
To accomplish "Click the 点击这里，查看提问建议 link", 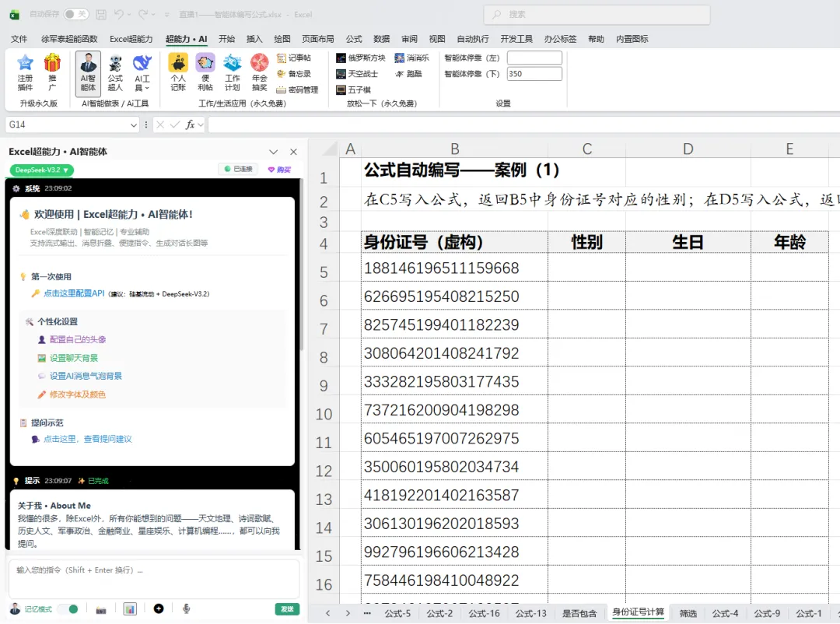I will [x=87, y=439].
